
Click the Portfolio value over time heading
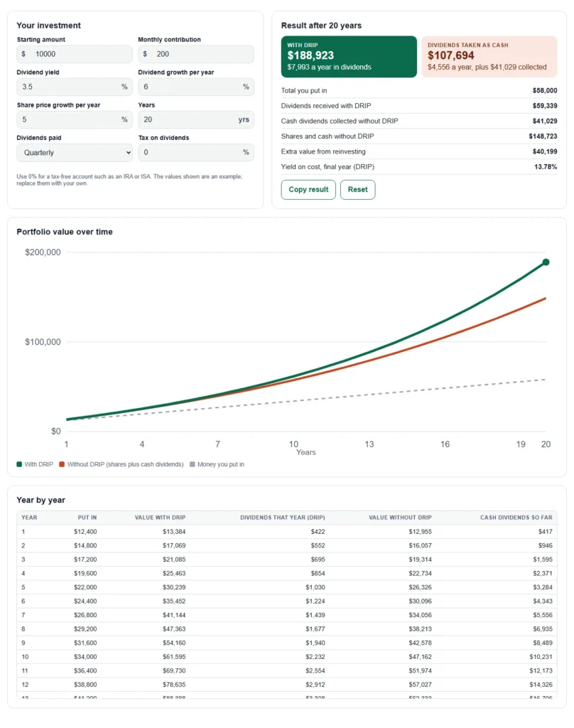[x=65, y=232]
